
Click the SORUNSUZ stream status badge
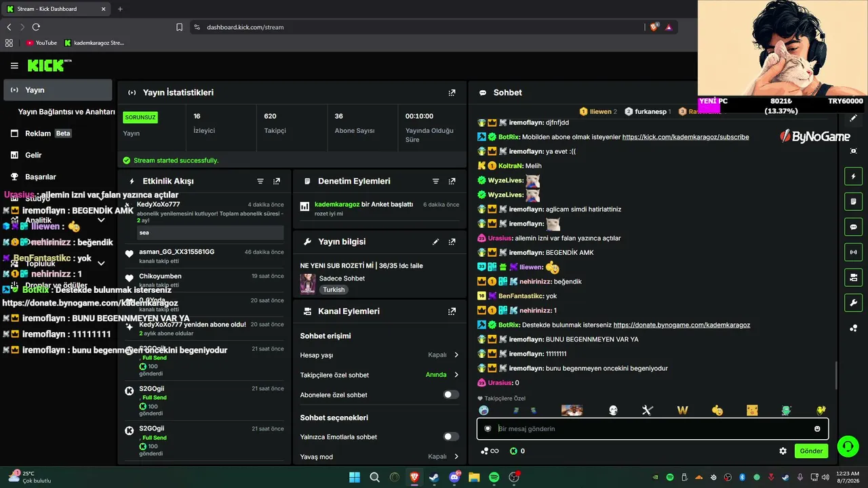click(140, 117)
